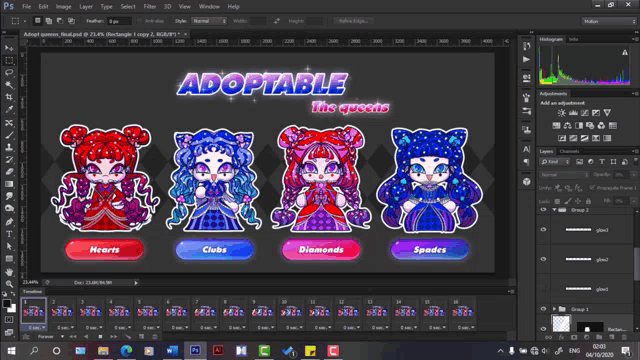Viewport: 640px width, 360px height.
Task: Toggle Propagate Frame 1 checkbox
Action: click(592, 188)
